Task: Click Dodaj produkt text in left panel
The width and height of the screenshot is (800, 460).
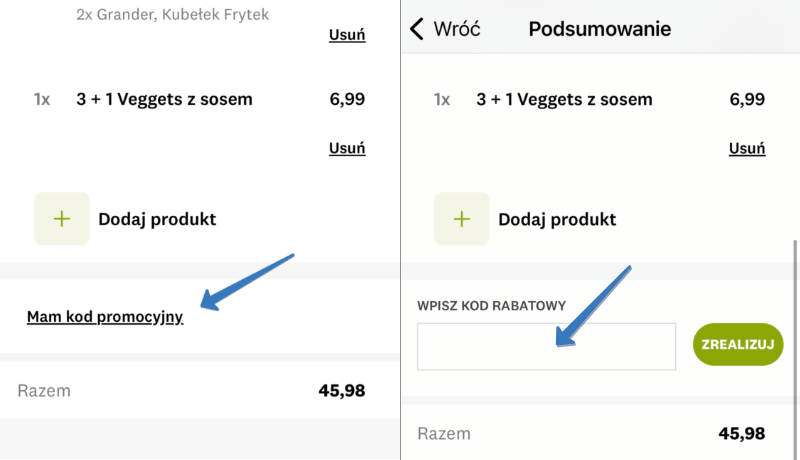Action: click(x=157, y=219)
